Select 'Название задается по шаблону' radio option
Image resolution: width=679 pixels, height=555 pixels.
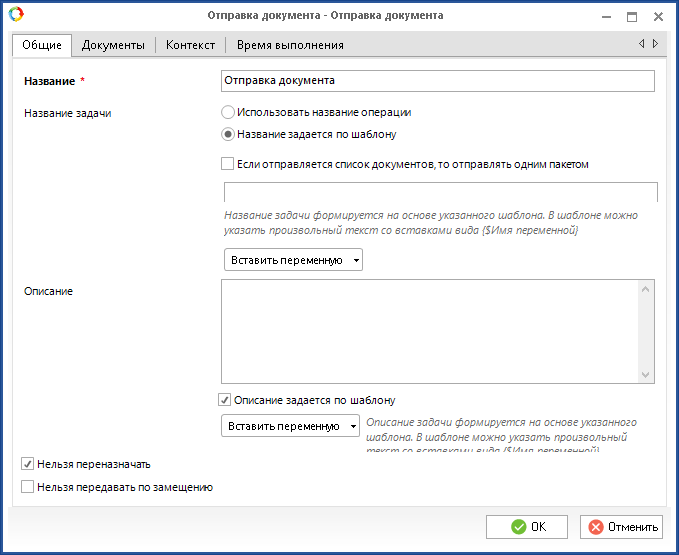[x=228, y=134]
